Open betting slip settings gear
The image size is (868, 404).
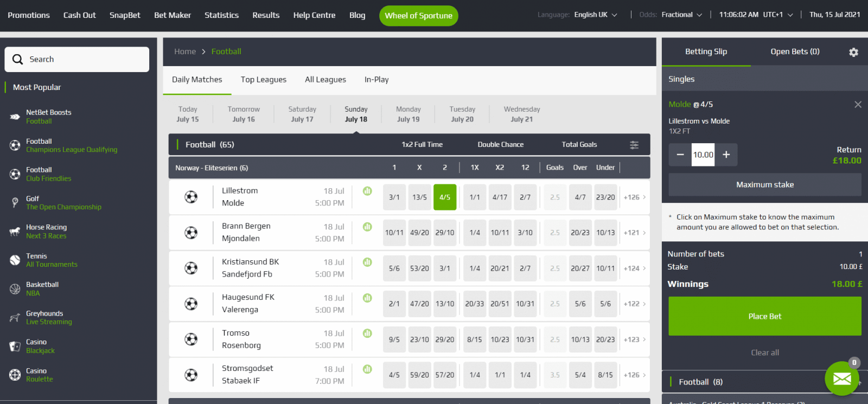(853, 52)
